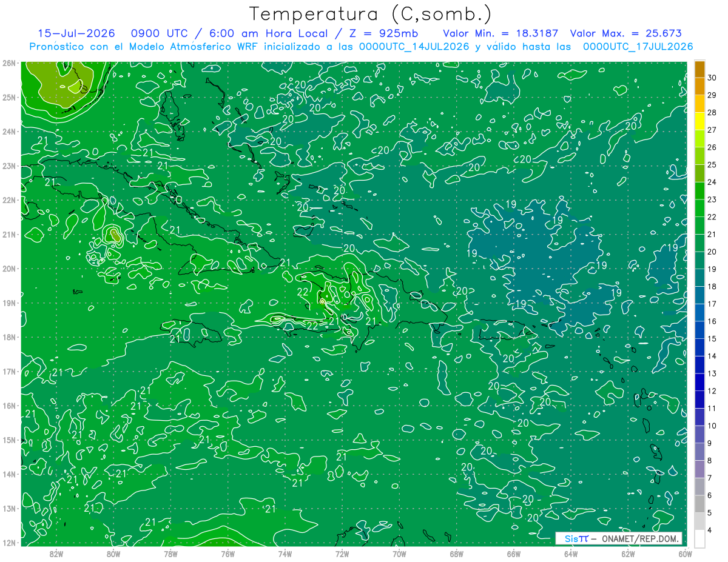728x562 pixels.
Task: Click the Sistπ ONAMET/REP.DOM. logo box
Action: click(x=619, y=538)
